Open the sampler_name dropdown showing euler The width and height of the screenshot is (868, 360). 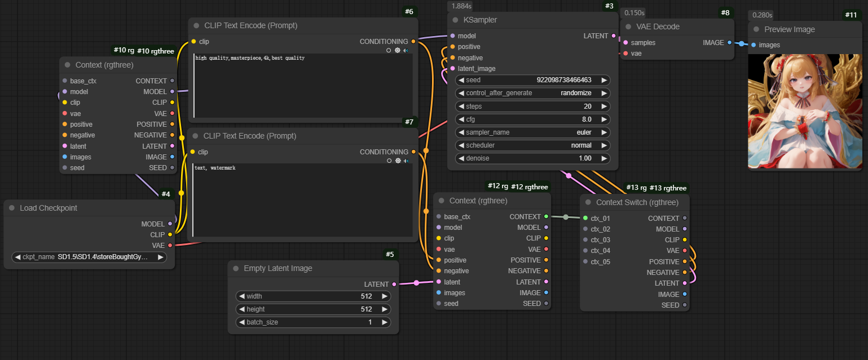click(x=532, y=132)
